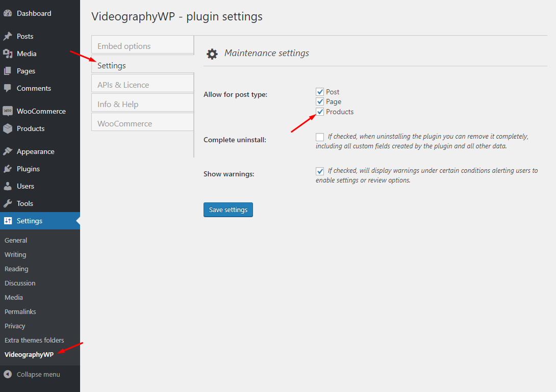Viewport: 556px width, 392px height.
Task: Open Users menu item
Action: coord(25,186)
